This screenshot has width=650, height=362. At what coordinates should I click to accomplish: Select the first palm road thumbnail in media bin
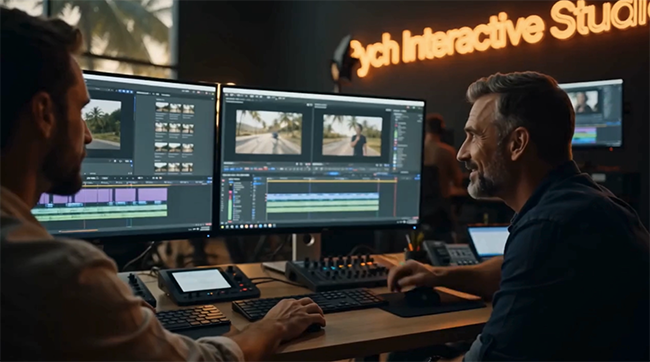(x=162, y=108)
